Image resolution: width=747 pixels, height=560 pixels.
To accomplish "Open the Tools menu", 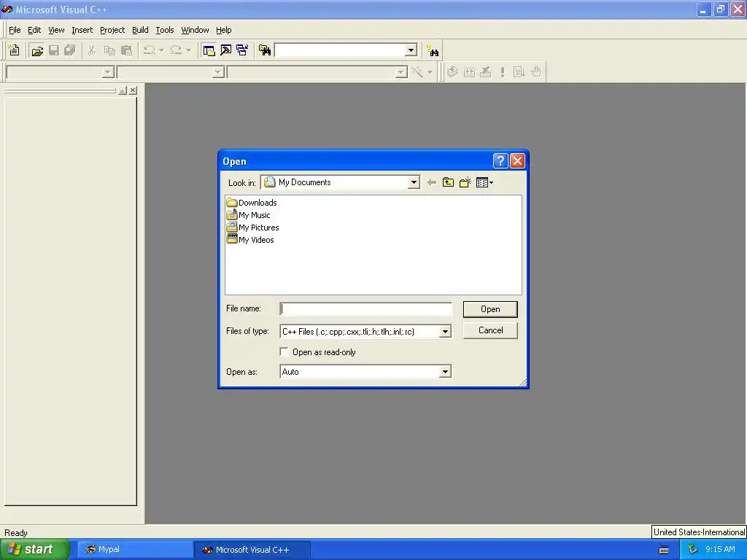I will [165, 30].
